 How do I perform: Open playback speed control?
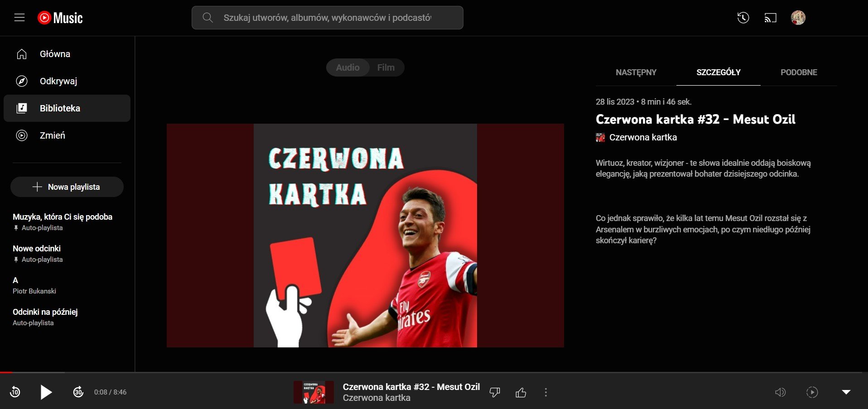[x=812, y=392]
